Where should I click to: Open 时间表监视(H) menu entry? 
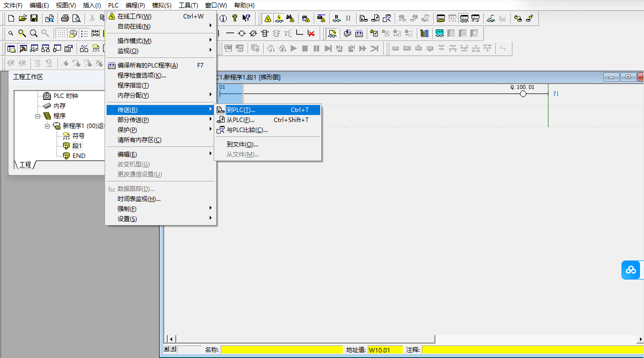[161, 199]
